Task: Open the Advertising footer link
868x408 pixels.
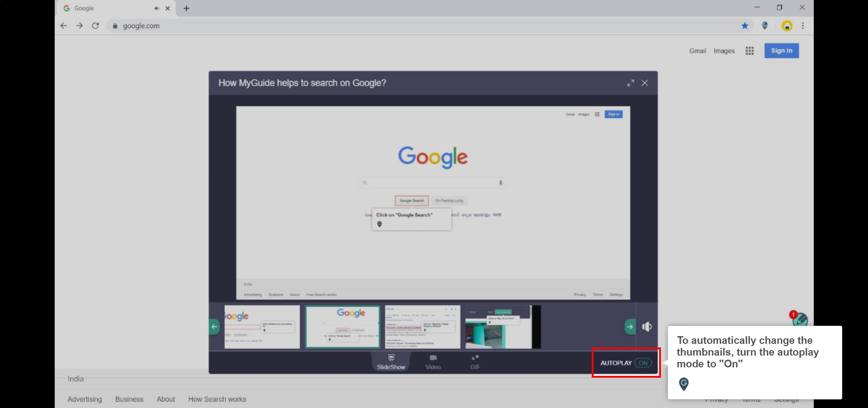Action: [x=85, y=399]
